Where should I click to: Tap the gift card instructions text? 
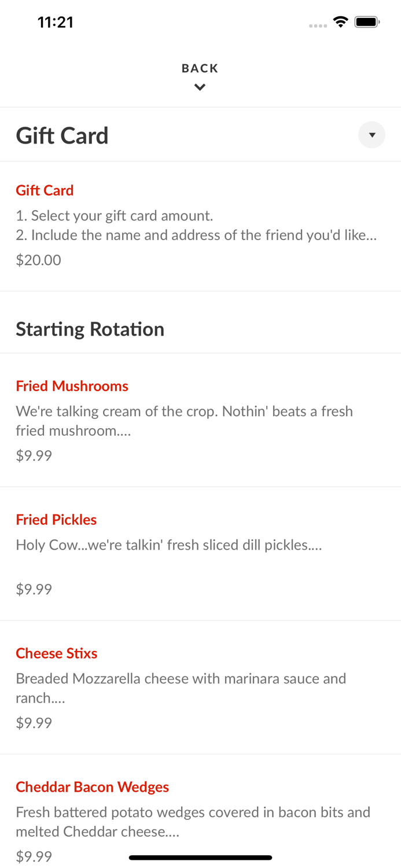click(196, 225)
